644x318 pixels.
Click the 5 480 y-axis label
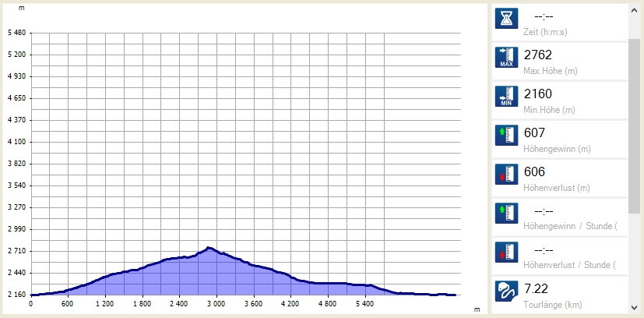click(x=17, y=33)
